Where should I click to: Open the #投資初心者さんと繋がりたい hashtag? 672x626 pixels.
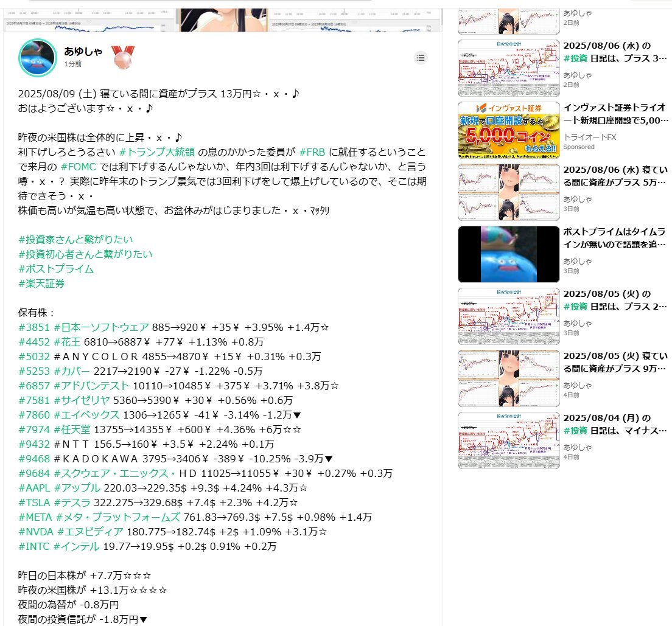click(85, 254)
